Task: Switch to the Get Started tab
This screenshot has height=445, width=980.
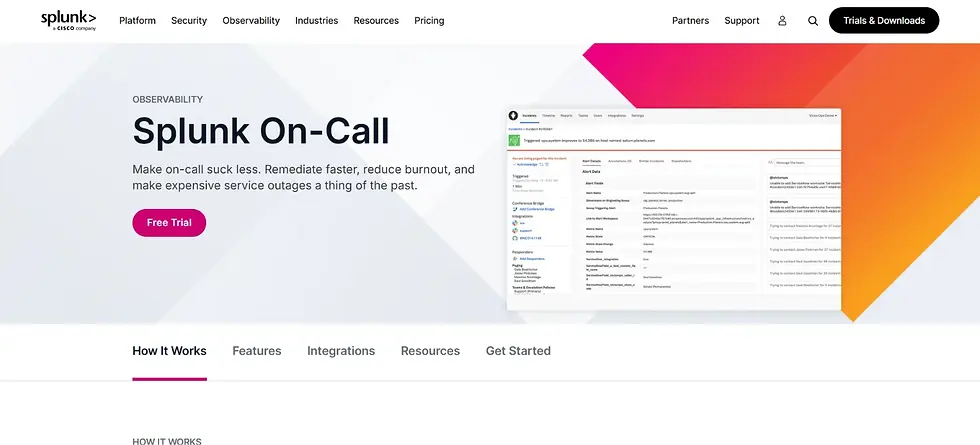Action: (518, 351)
